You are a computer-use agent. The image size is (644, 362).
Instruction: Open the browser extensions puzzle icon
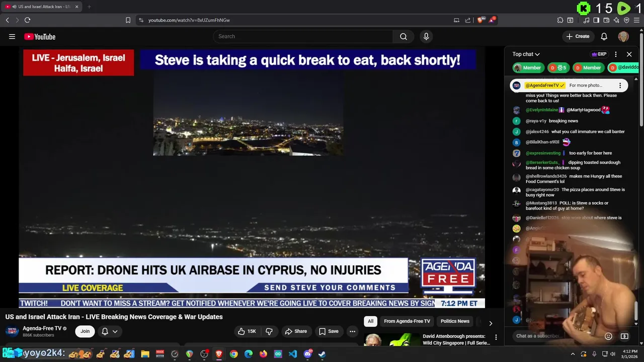pos(560,20)
